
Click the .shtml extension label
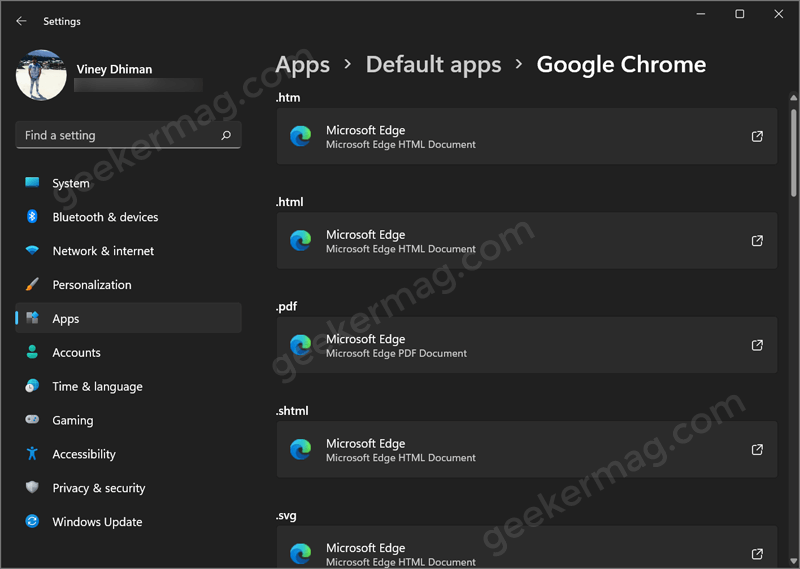pyautogui.click(x=292, y=411)
